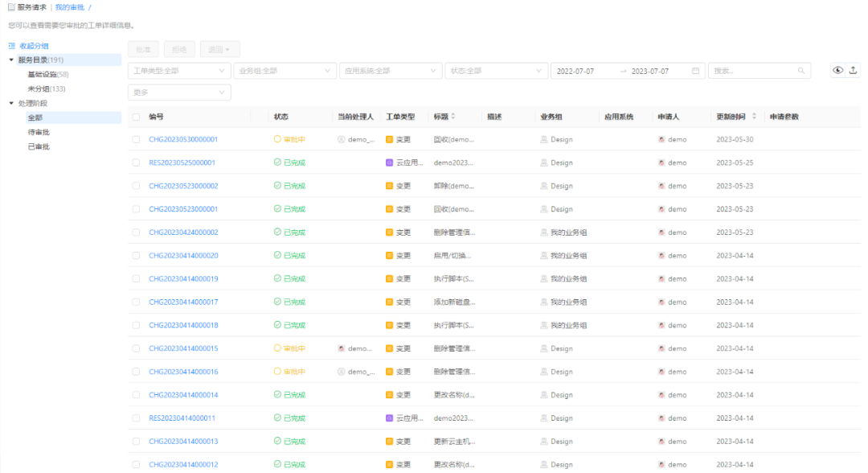Tick checkbox for CHG20230414000017
The height and width of the screenshot is (473, 868).
pos(136,302)
